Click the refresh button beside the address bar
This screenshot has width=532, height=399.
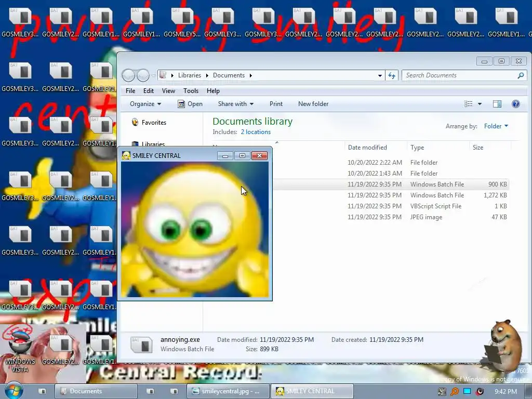coord(392,75)
